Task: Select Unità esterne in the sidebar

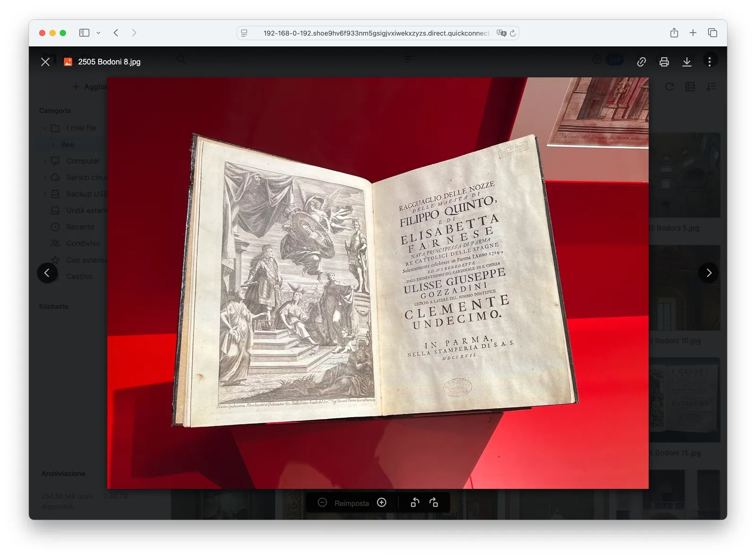Action: pos(87,211)
